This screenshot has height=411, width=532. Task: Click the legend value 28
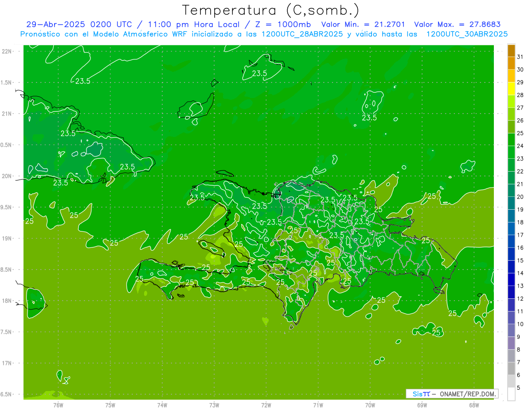(520, 95)
